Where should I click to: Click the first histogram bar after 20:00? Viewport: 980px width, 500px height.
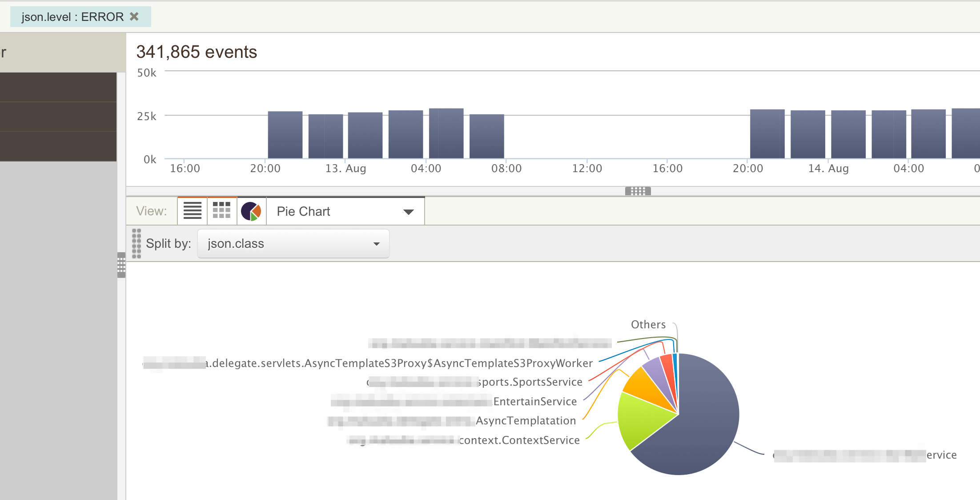coord(285,135)
